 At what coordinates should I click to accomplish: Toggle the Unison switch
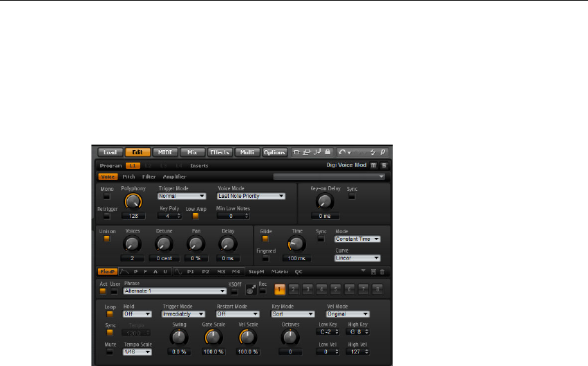pyautogui.click(x=107, y=239)
